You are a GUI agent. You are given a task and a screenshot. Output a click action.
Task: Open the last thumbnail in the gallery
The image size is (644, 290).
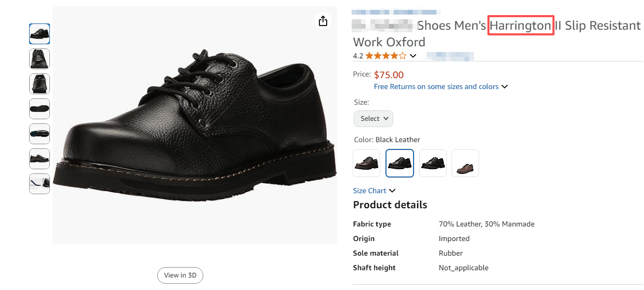pyautogui.click(x=40, y=184)
